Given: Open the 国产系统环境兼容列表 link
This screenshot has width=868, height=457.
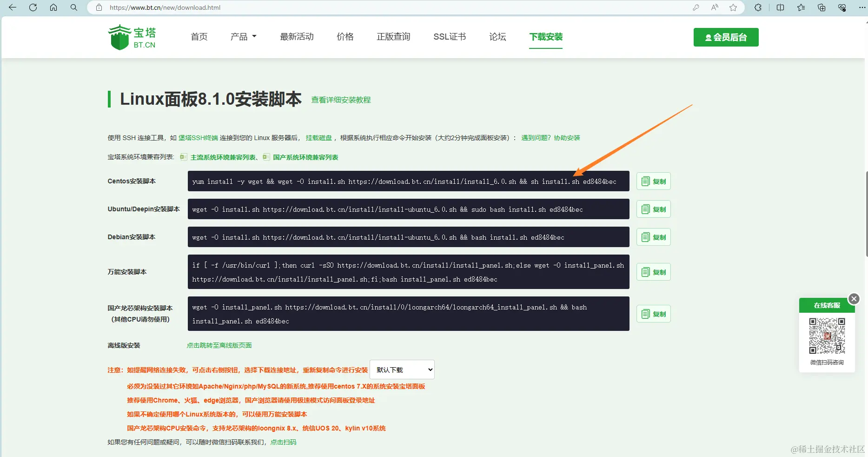Looking at the screenshot, I should click(305, 157).
